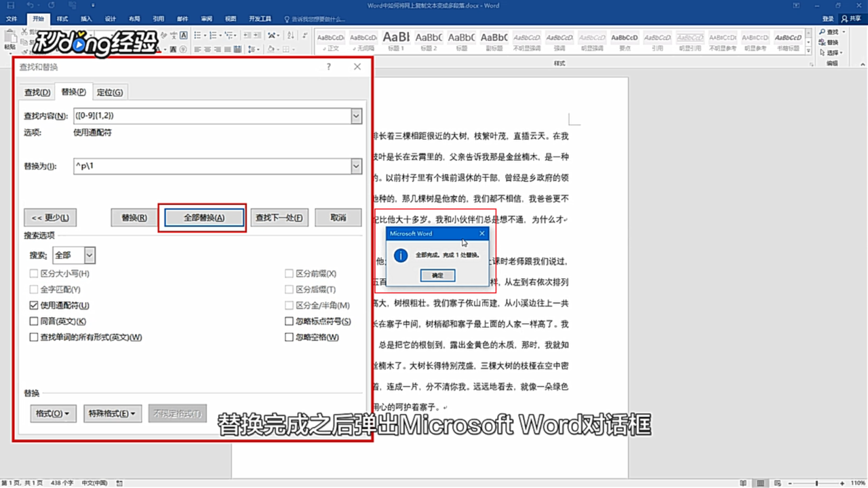Viewport: 868px width, 488px height.
Task: Click the zoom in plus button
Action: (842, 483)
